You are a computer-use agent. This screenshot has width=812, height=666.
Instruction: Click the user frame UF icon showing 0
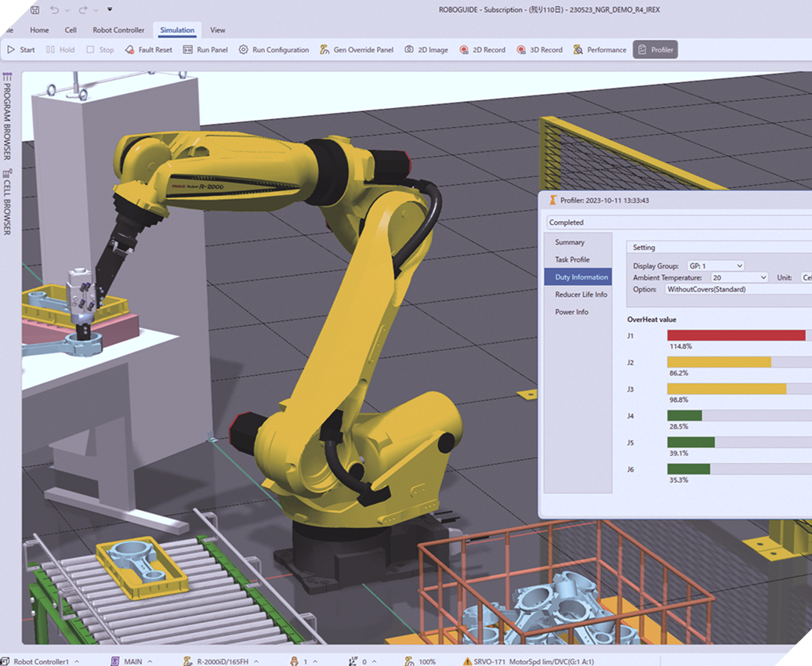(353, 661)
